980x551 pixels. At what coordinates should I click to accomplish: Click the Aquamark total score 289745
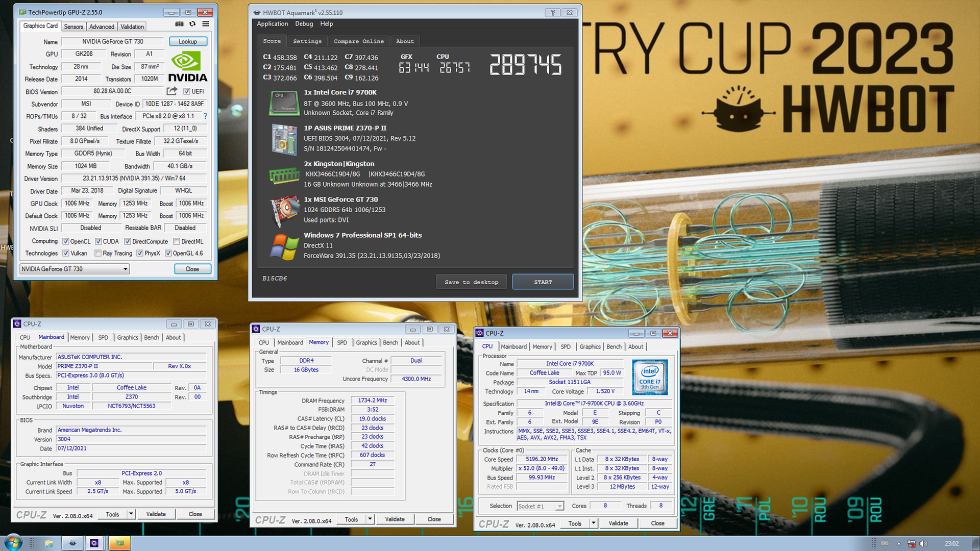coord(526,65)
